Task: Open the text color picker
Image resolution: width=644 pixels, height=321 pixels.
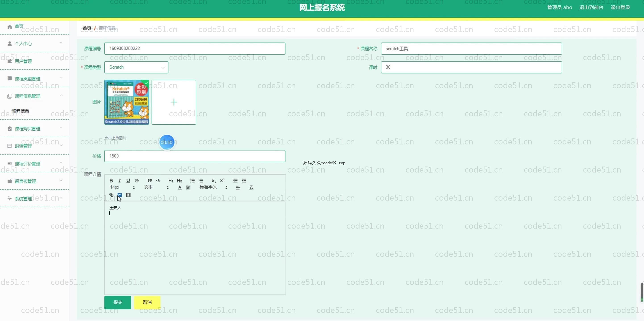Action: click(179, 188)
